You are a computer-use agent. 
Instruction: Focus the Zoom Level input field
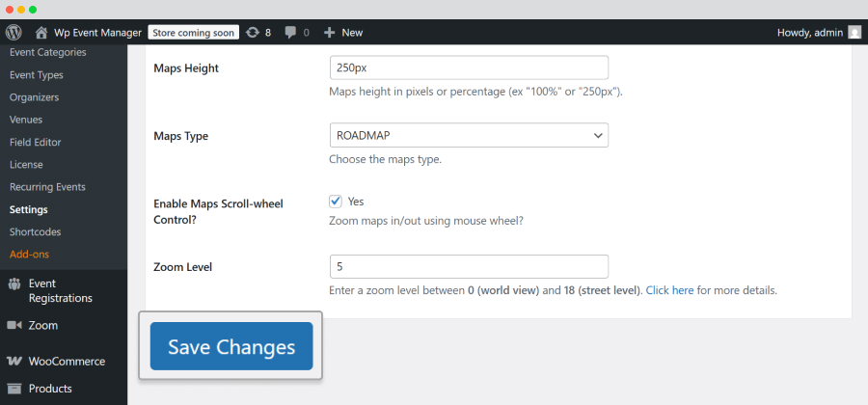pyautogui.click(x=469, y=267)
